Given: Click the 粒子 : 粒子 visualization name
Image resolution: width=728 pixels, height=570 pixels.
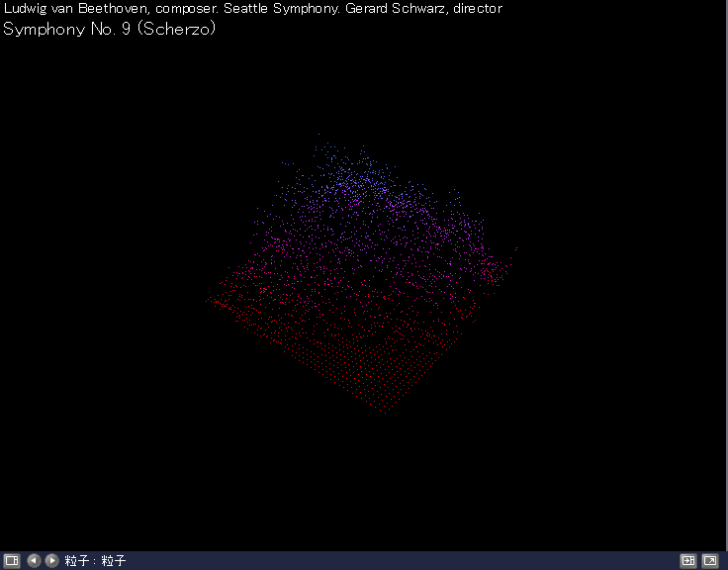Looking at the screenshot, I should pos(95,561).
